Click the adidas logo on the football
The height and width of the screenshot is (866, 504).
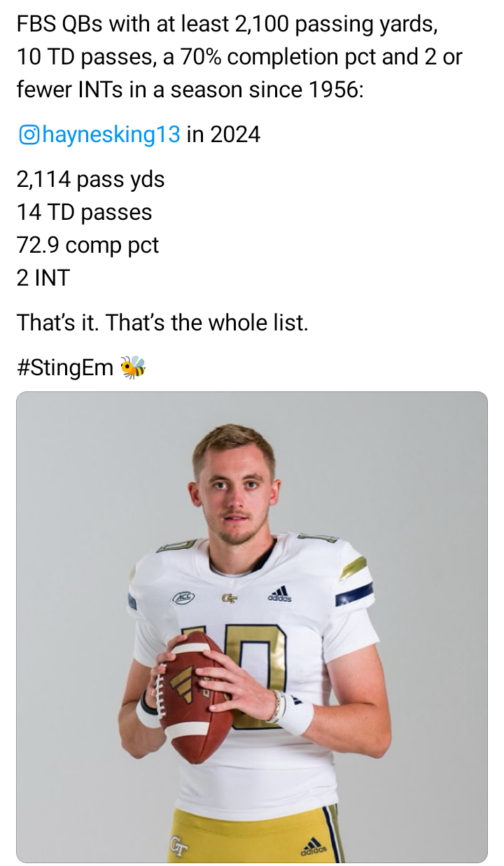pos(183,684)
